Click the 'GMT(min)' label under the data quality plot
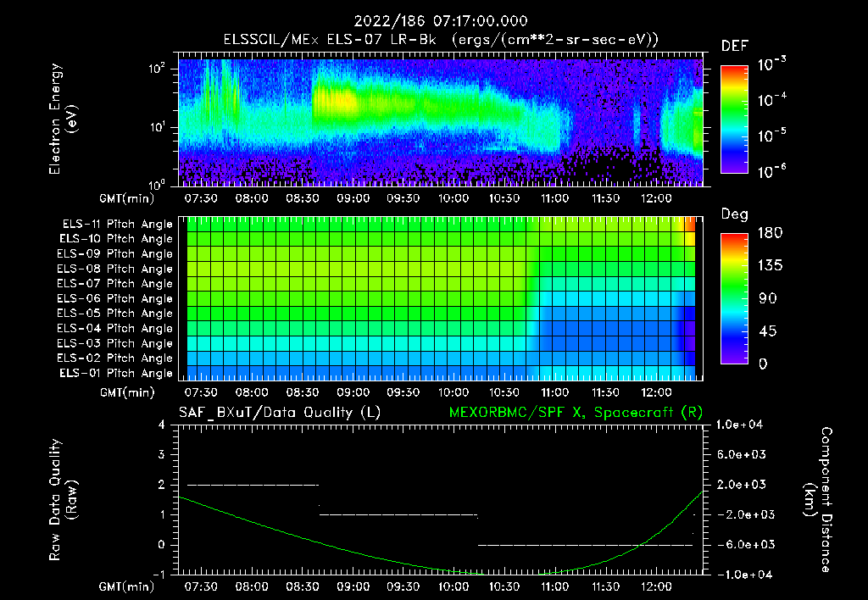Image resolution: width=868 pixels, height=600 pixels. 127,586
